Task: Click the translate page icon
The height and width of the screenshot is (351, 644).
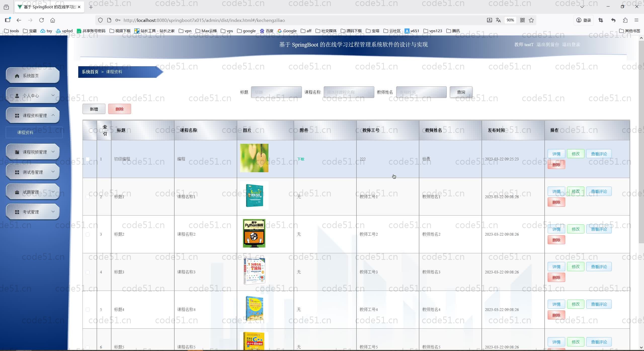Action: pyautogui.click(x=498, y=20)
